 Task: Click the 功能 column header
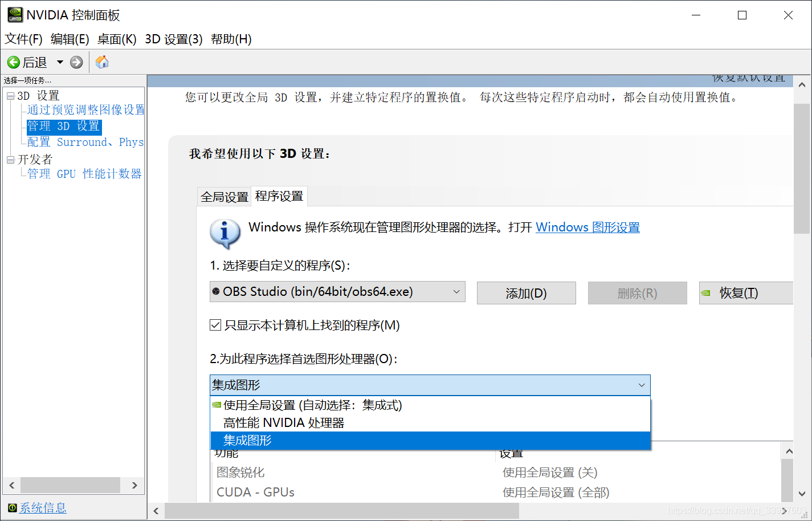point(227,454)
